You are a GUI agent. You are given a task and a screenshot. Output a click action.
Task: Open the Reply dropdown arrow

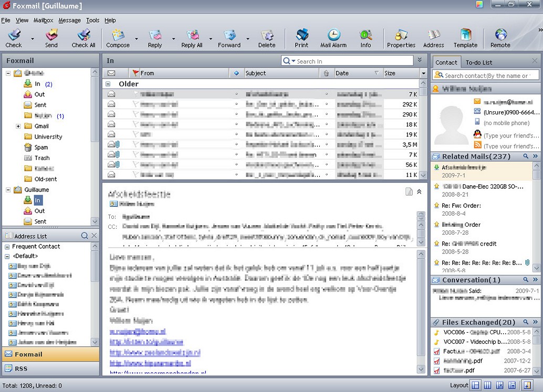[173, 38]
